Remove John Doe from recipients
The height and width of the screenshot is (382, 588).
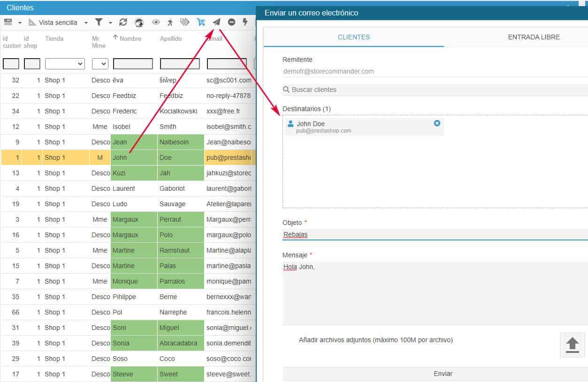(437, 123)
